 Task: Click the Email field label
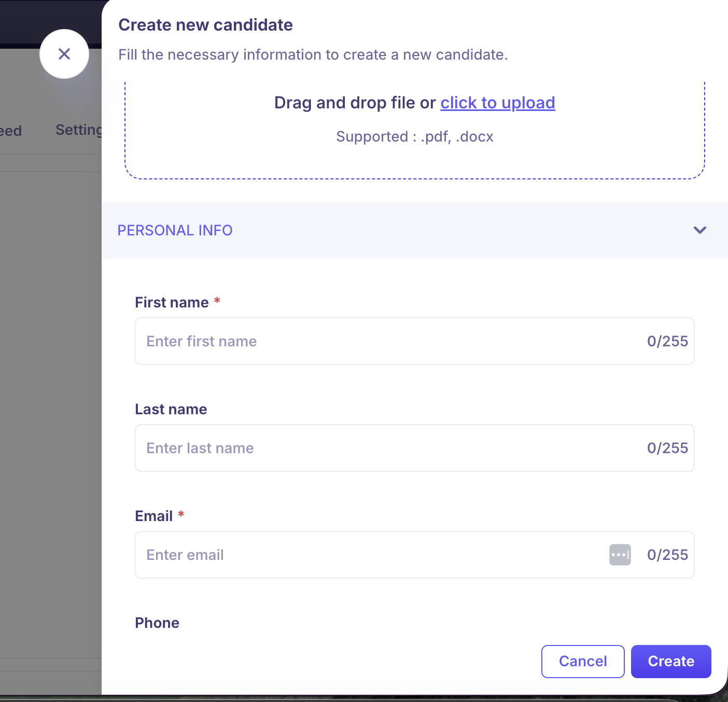[153, 516]
